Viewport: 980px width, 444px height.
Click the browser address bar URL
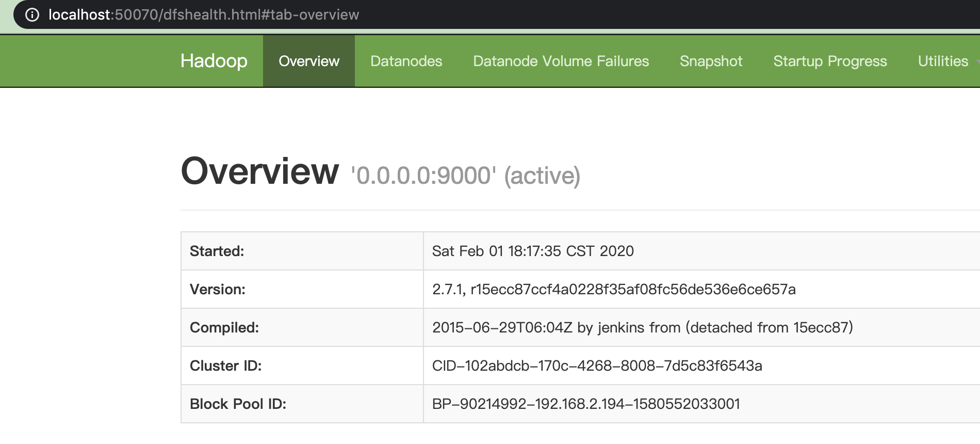click(x=204, y=14)
